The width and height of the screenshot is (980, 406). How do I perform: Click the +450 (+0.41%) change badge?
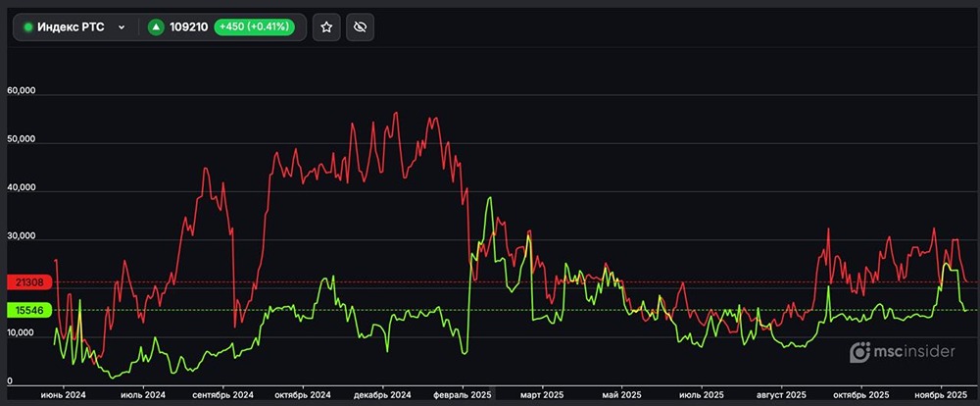254,26
